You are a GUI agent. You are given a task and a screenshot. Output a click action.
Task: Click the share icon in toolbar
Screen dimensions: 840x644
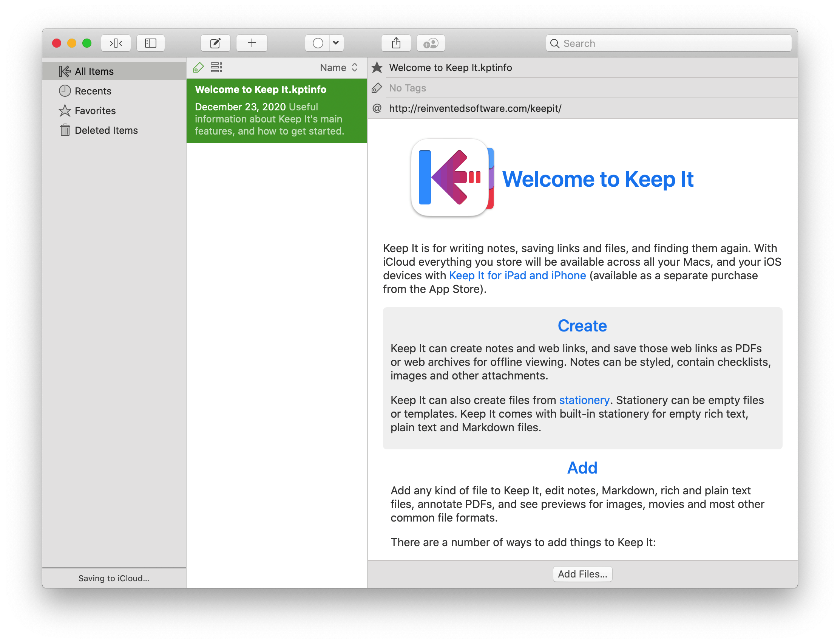tap(396, 43)
